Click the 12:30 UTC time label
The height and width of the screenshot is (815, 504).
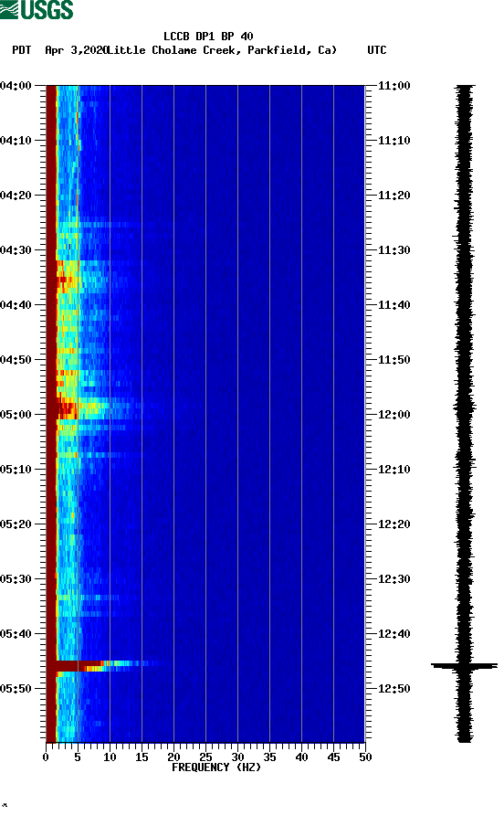pos(394,579)
